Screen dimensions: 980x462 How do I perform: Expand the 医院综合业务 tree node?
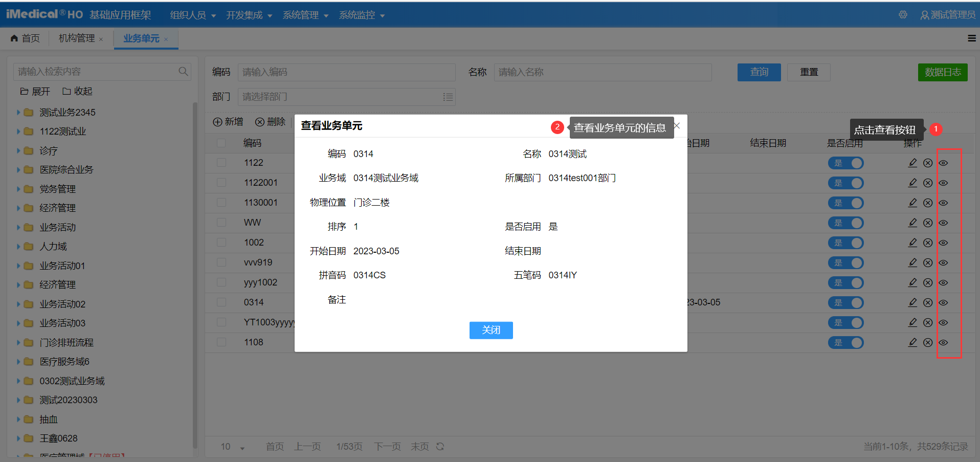(x=18, y=170)
